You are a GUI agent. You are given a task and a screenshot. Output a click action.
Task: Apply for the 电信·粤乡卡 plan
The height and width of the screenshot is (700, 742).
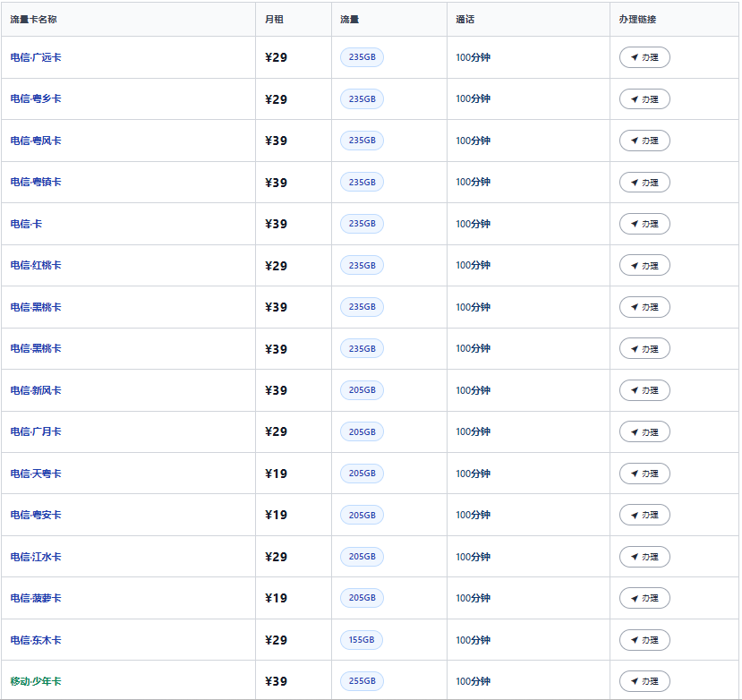(x=644, y=99)
